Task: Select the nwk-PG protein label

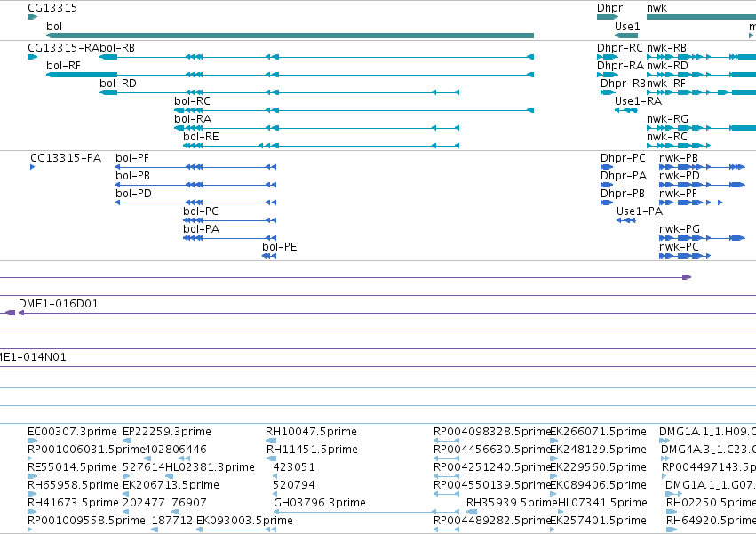Action: point(680,229)
